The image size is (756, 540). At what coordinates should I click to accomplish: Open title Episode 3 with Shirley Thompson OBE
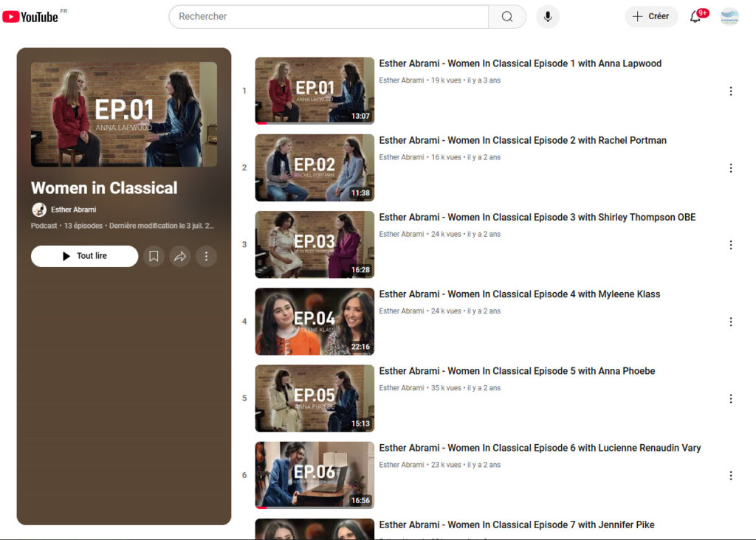537,217
